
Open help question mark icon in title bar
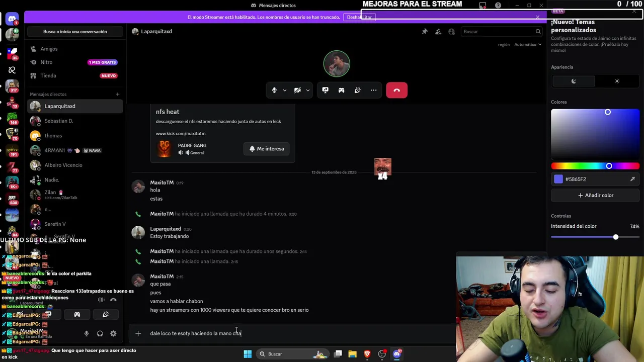[498, 5]
